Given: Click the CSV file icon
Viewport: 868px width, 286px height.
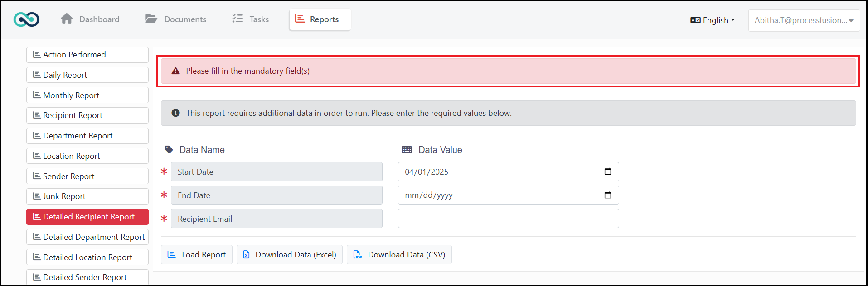Looking at the screenshot, I should pos(357,255).
